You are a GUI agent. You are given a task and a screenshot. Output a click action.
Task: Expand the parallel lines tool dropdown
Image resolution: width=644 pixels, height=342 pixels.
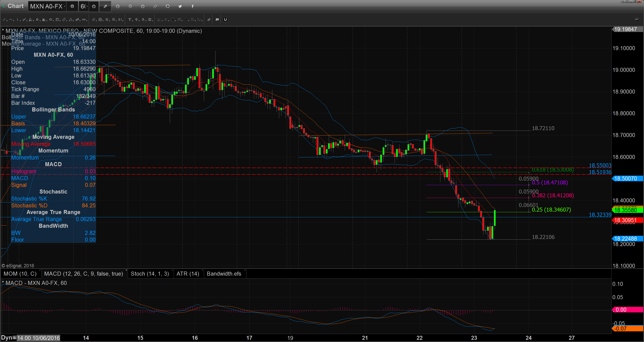[96, 21]
